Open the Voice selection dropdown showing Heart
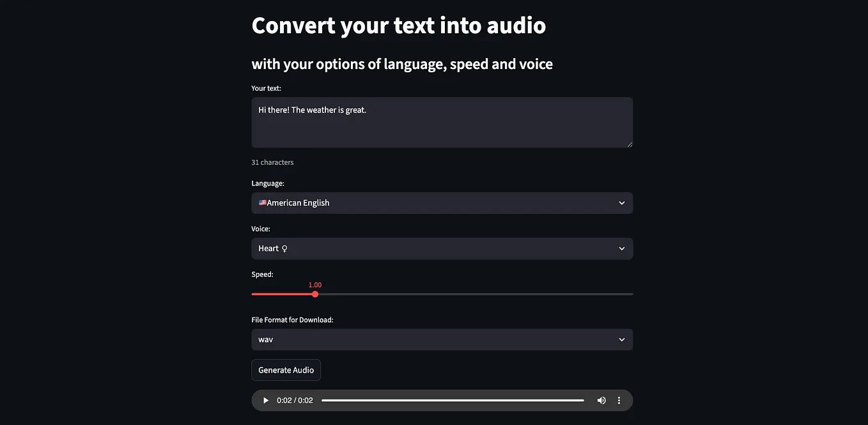 [x=442, y=248]
